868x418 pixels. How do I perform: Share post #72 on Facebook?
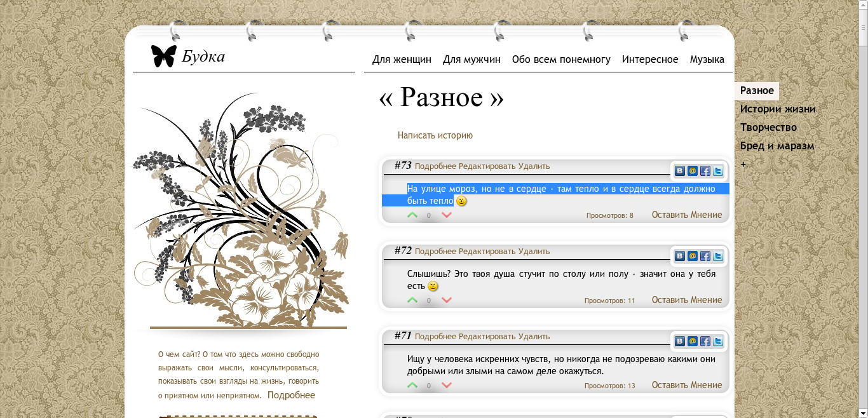click(x=705, y=256)
